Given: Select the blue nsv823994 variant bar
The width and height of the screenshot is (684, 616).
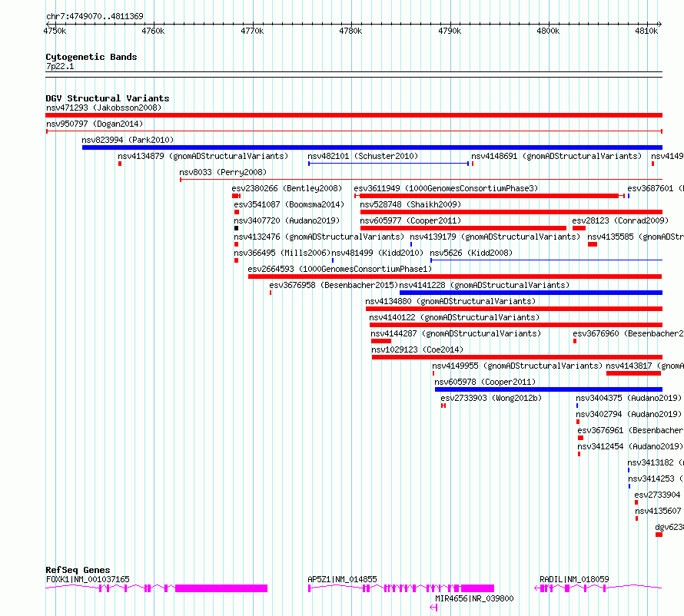Looking at the screenshot, I should [x=372, y=147].
